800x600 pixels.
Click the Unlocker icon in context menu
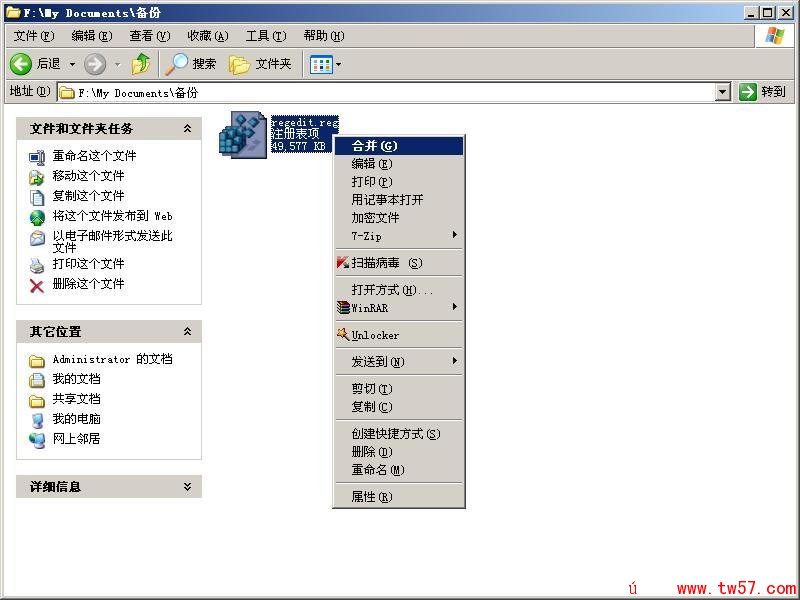[x=343, y=335]
